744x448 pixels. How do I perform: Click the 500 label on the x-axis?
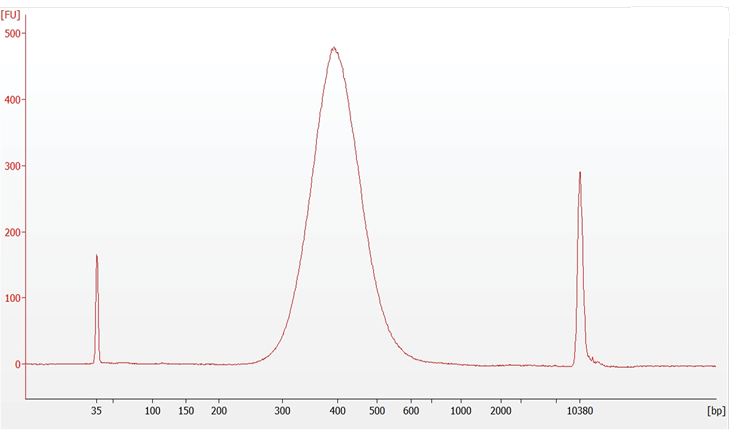(x=377, y=410)
